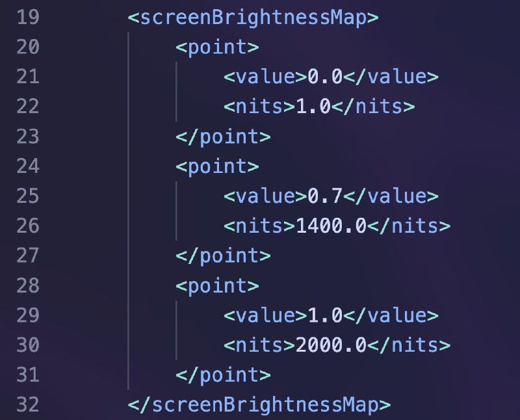
Task: Click closing point tag on line 31
Action: click(223, 375)
